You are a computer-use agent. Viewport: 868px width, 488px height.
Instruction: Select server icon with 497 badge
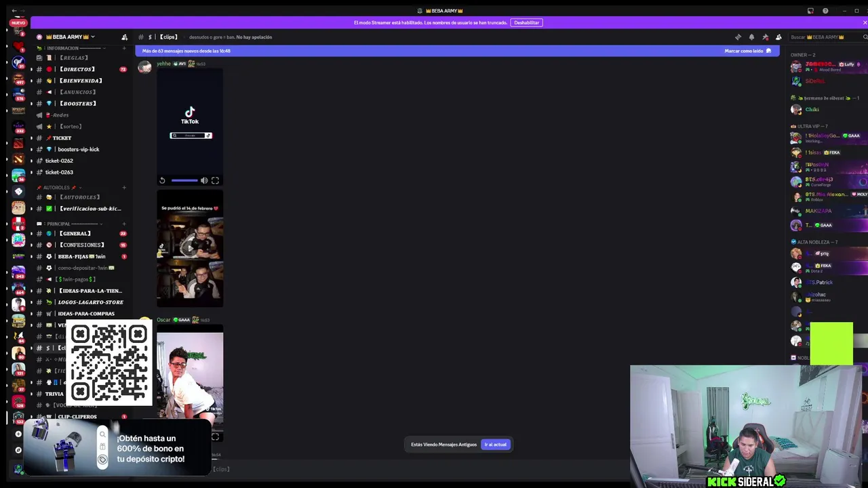pos(18,79)
